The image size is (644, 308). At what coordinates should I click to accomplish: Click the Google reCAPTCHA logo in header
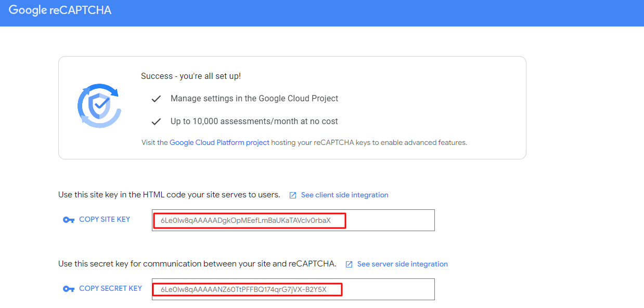[60, 10]
